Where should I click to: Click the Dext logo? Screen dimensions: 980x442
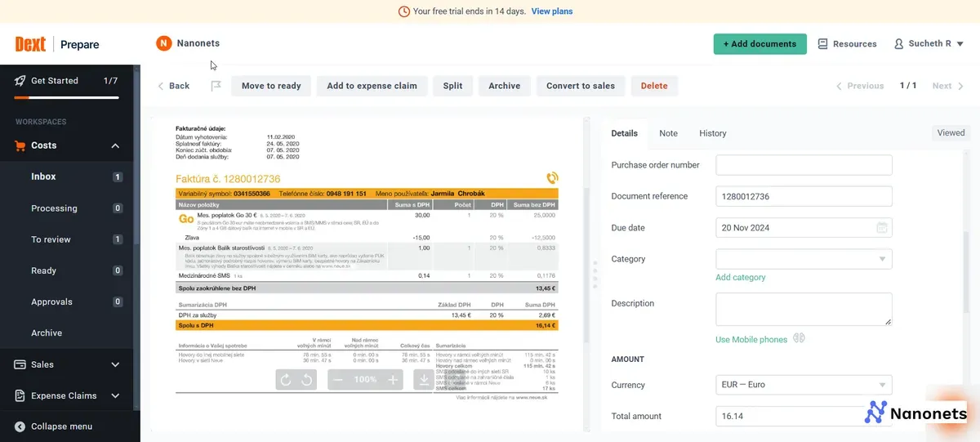click(30, 44)
